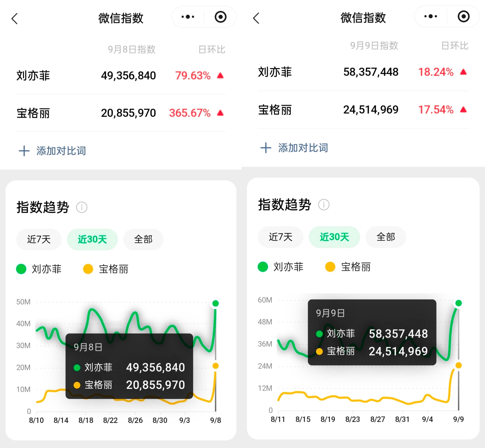Click 指数趋势 heading in left screen
This screenshot has width=485, height=448.
coord(43,207)
